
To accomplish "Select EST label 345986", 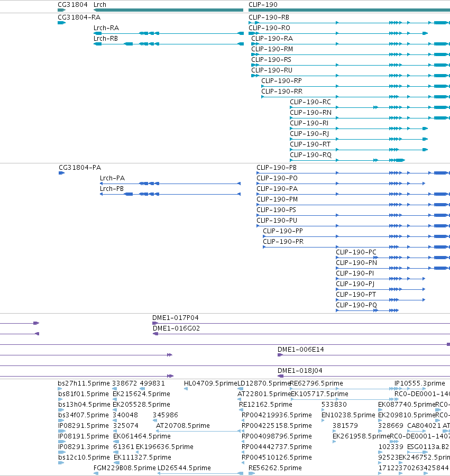I will (x=165, y=415).
